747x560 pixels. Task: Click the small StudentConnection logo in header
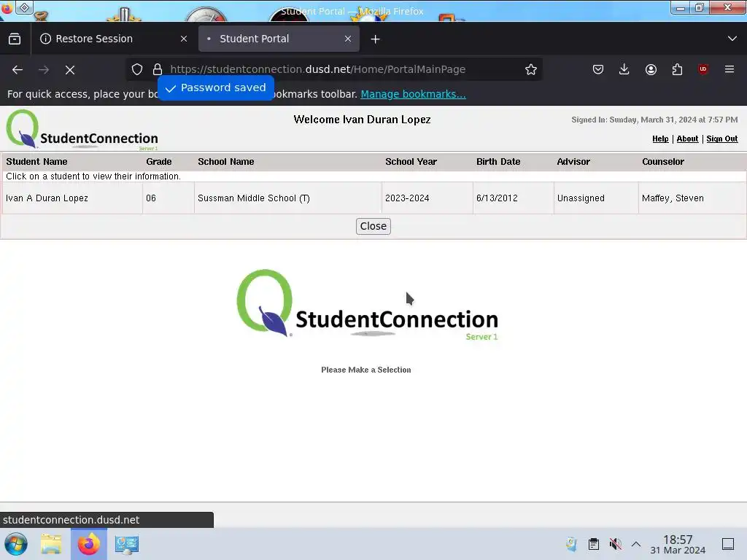[82, 130]
